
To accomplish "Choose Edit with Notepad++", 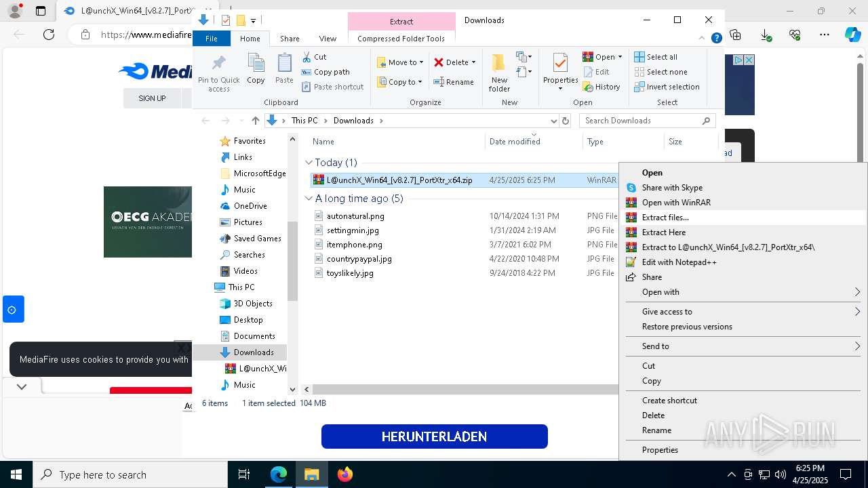I will click(x=743, y=262).
